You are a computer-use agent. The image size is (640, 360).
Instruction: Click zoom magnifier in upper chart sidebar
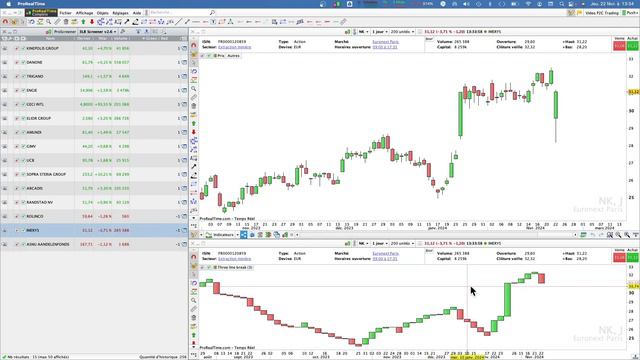(x=194, y=89)
